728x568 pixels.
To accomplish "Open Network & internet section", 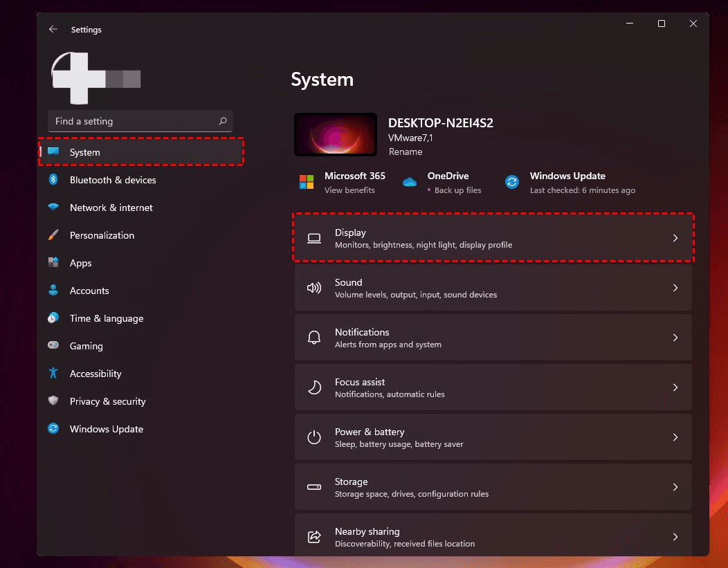I will click(x=111, y=208).
